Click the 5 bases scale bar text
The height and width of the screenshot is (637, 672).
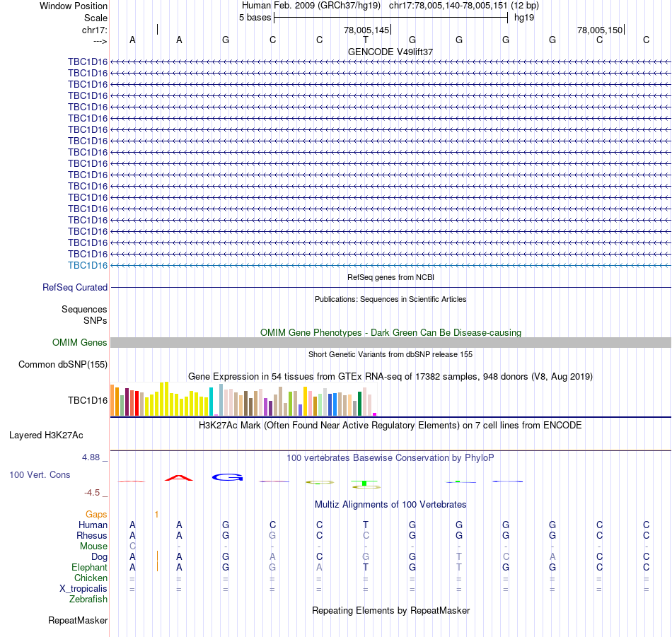(x=255, y=18)
